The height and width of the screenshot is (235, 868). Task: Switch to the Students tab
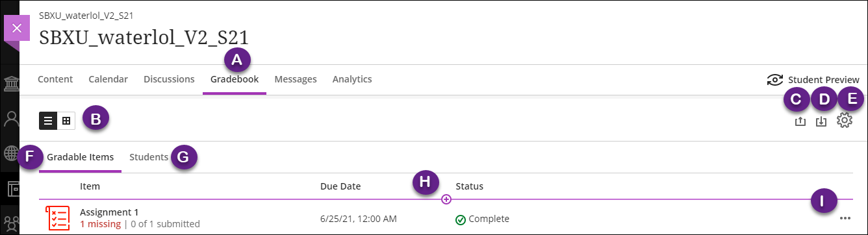tap(149, 157)
